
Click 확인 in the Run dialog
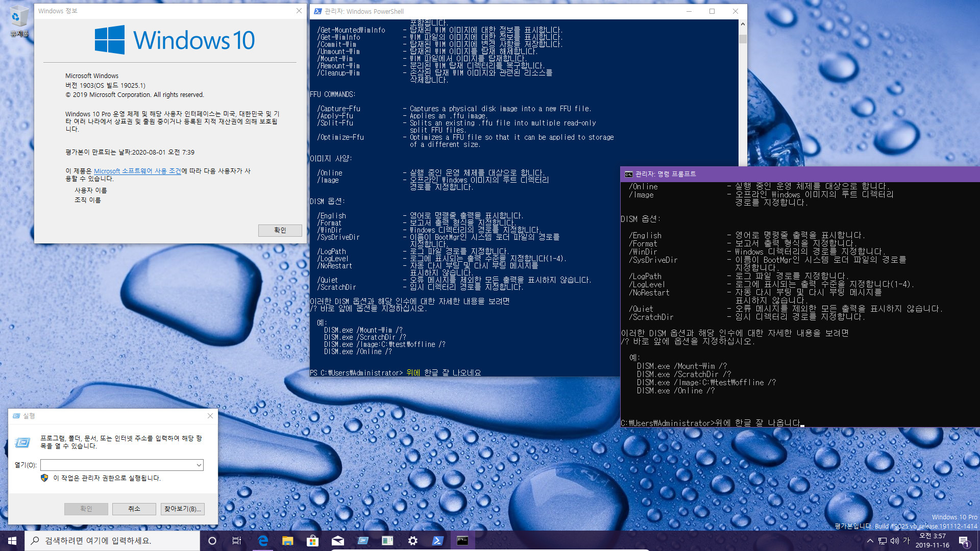pos(86,509)
